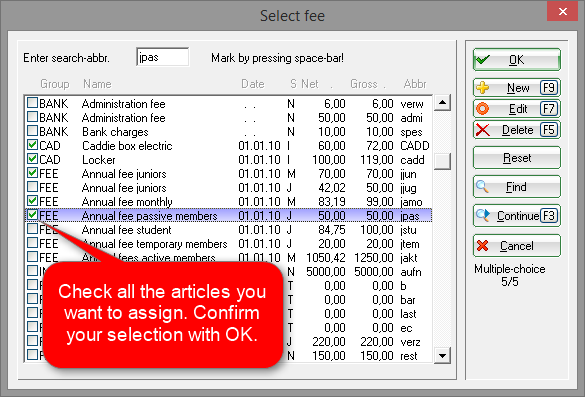585x397 pixels.
Task: Click the Continue search arrow icon
Action: coord(483,215)
